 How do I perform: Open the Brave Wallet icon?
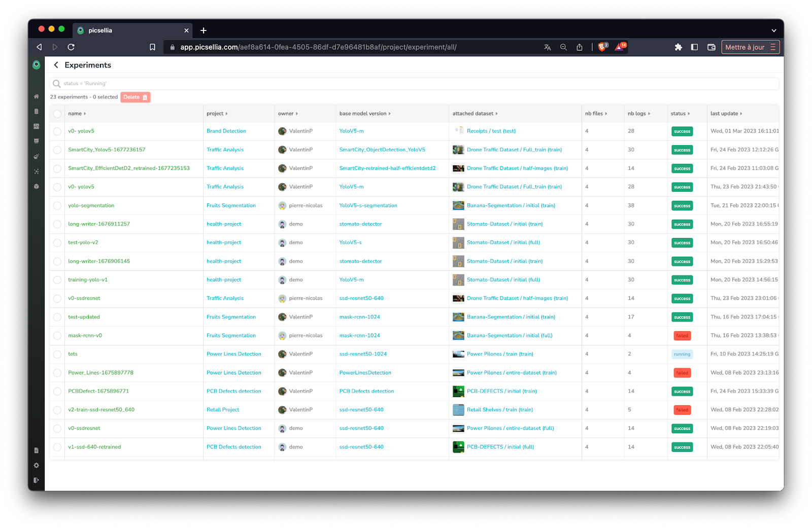712,47
